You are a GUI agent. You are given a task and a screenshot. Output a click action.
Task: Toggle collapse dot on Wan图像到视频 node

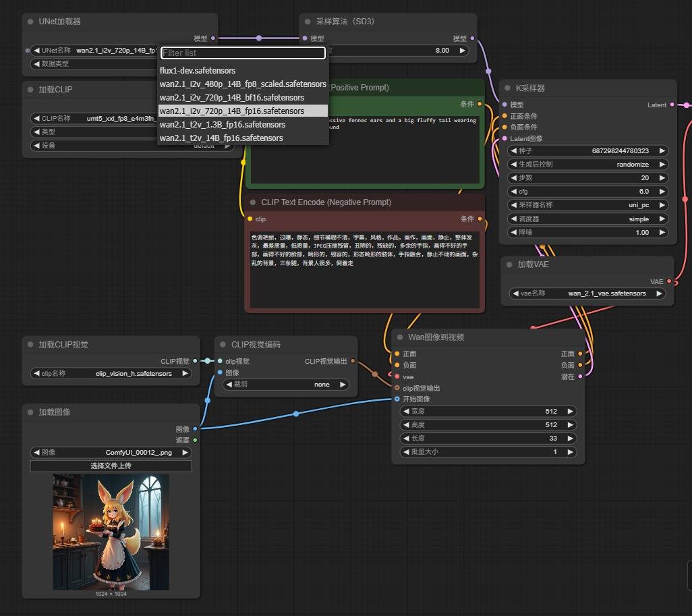(399, 337)
